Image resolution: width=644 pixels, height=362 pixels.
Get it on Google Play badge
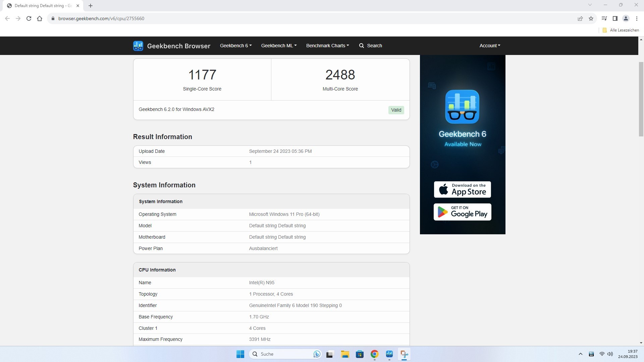[x=462, y=212]
